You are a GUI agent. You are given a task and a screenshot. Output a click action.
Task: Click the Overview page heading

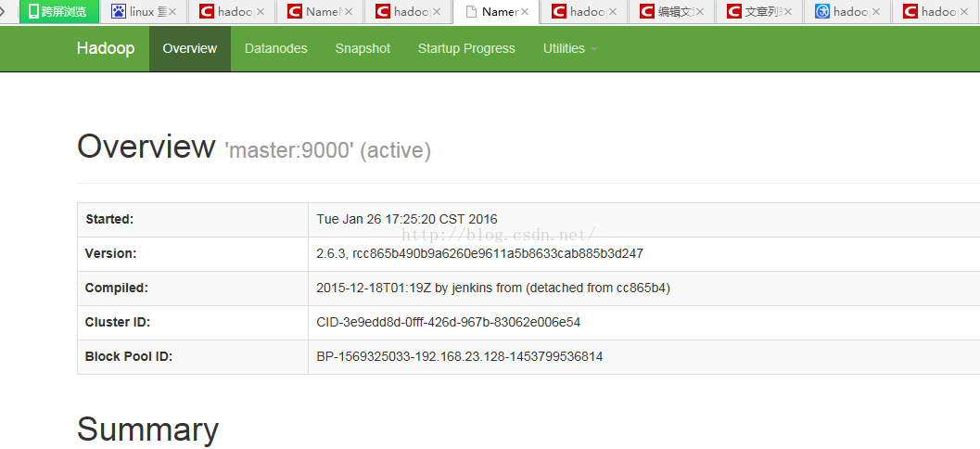(x=146, y=147)
